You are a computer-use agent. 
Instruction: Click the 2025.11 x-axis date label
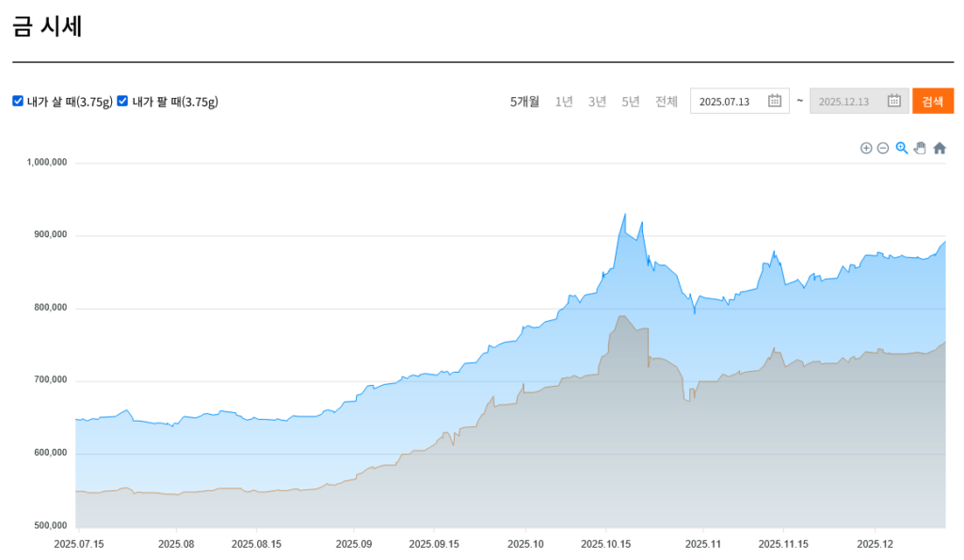pos(702,544)
